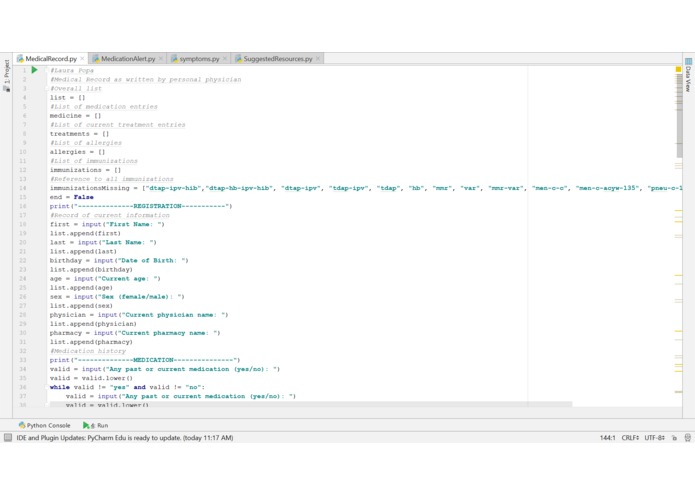Click the line 'allergies = []'
The width and height of the screenshot is (695, 494).
[x=78, y=152]
